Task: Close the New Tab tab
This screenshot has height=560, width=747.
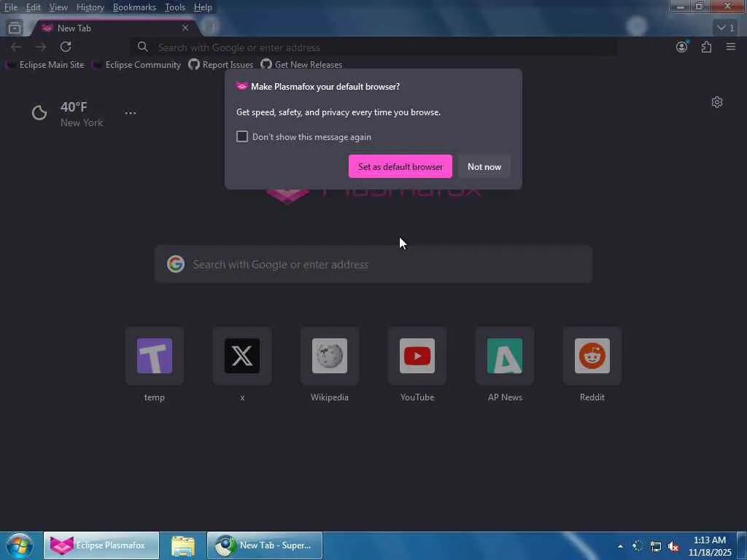Action: 185,28
